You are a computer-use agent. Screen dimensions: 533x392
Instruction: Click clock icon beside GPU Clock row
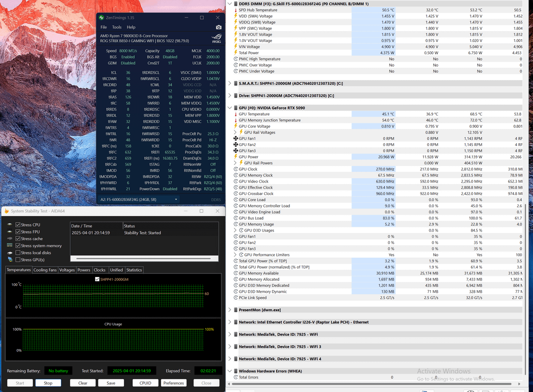click(235, 169)
